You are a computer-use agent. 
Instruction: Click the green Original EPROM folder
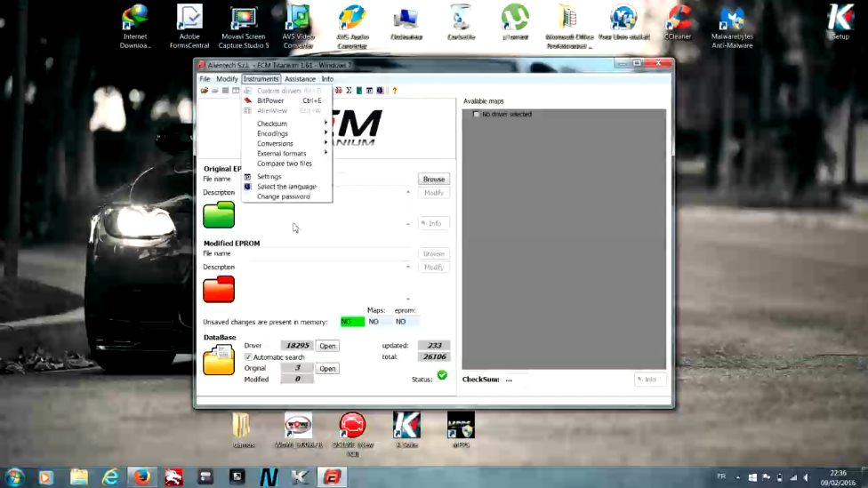click(x=219, y=215)
